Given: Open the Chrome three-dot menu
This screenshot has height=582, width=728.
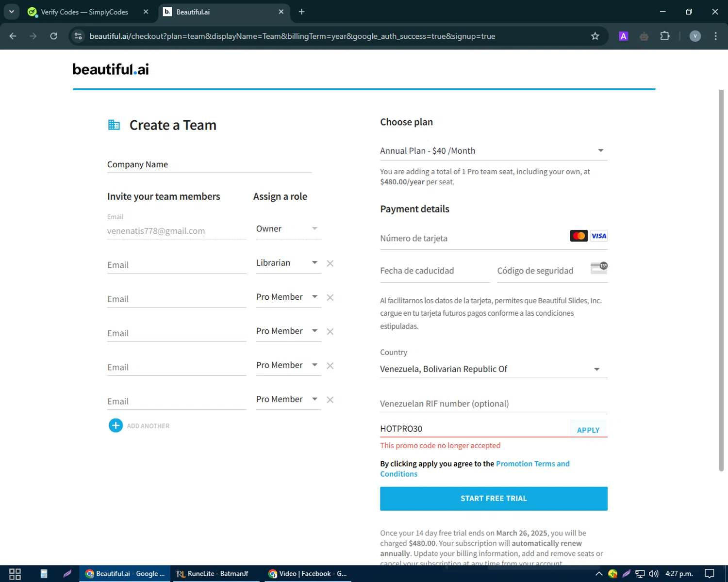Looking at the screenshot, I should coord(715,36).
